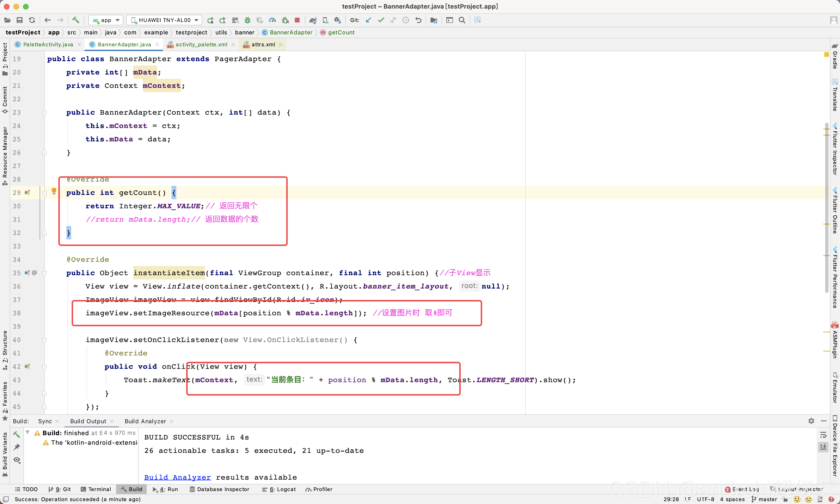Open project structure icon
The width and height of the screenshot is (840, 504).
(434, 20)
